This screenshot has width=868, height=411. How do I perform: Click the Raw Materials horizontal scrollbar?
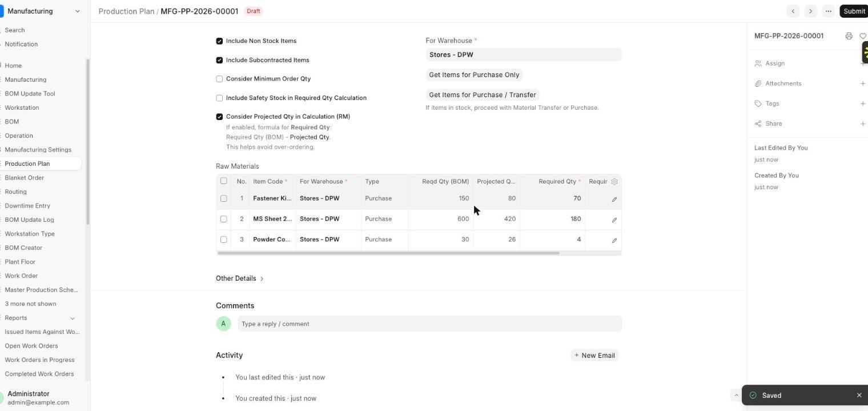(x=388, y=253)
